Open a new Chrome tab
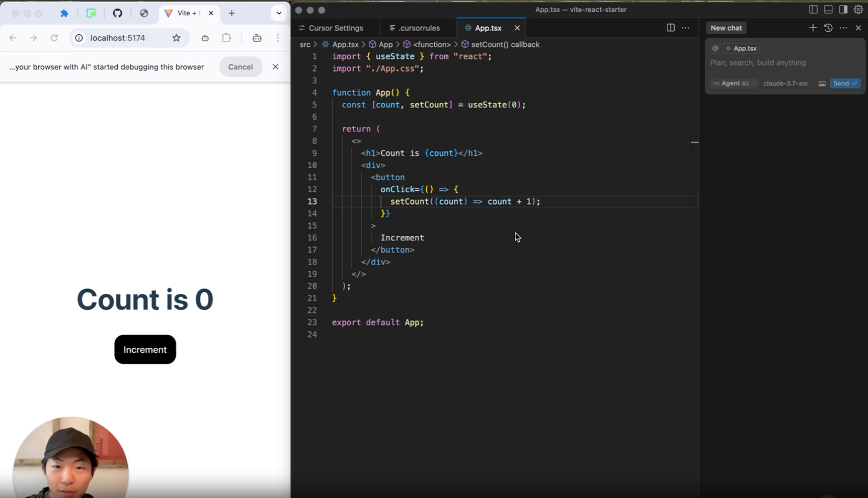This screenshot has height=498, width=868. (x=232, y=13)
